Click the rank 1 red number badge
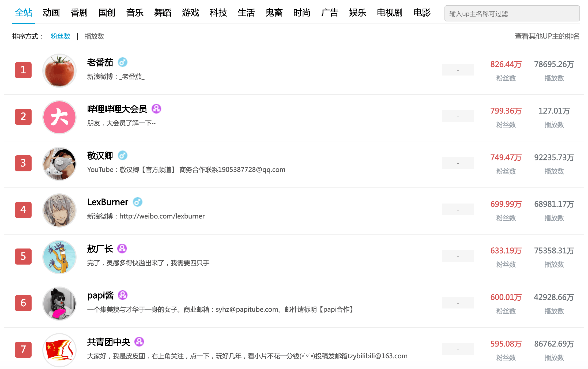 coord(23,70)
